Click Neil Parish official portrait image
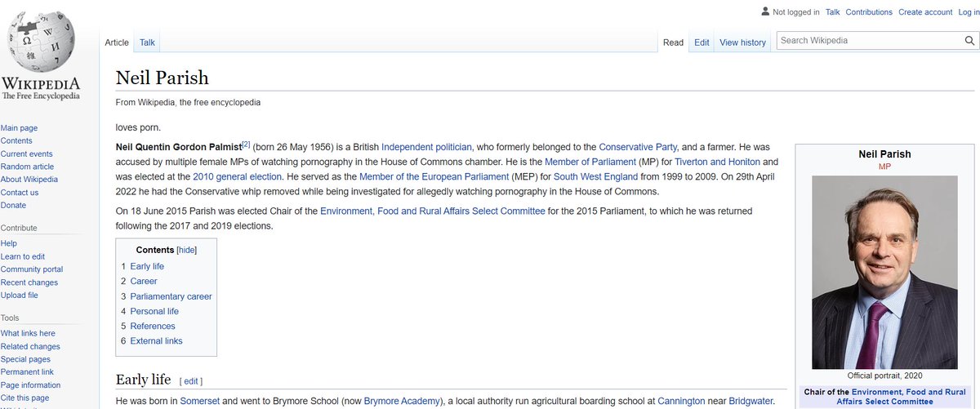This screenshot has width=980, height=409. coord(884,272)
